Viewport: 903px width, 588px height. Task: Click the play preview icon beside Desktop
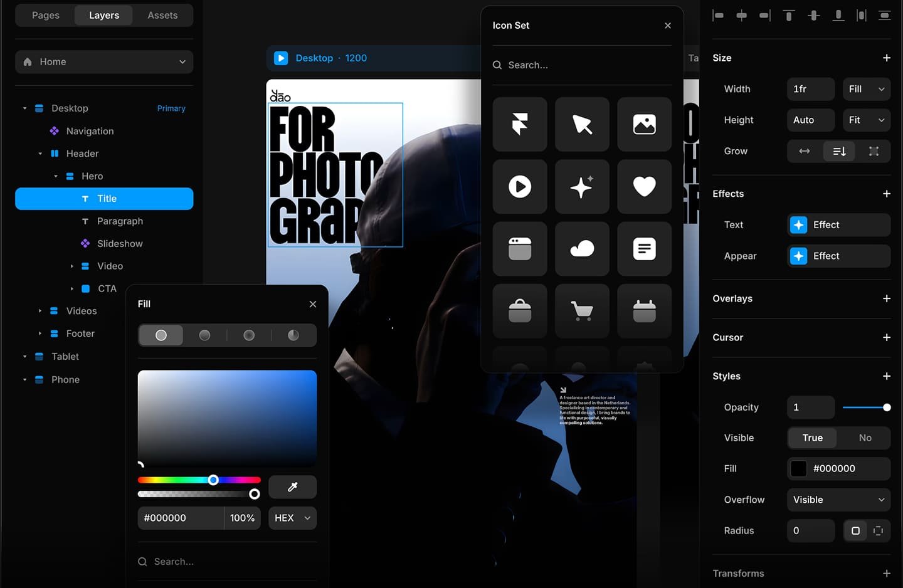[281, 58]
